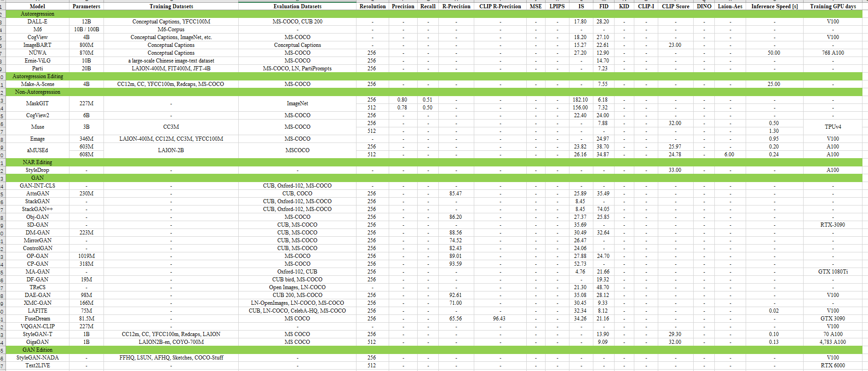Viewport: 868px width, 371px height.
Task: Click the RTX-3090 GPU cell
Action: tap(833, 225)
